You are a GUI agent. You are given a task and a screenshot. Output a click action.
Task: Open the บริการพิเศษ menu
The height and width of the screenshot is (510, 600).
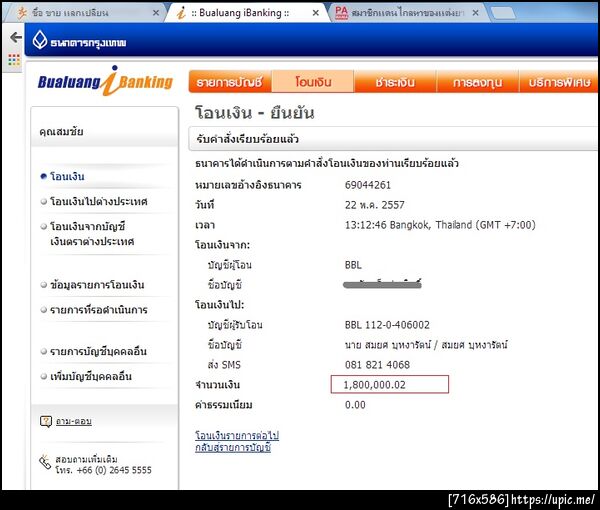tap(559, 81)
